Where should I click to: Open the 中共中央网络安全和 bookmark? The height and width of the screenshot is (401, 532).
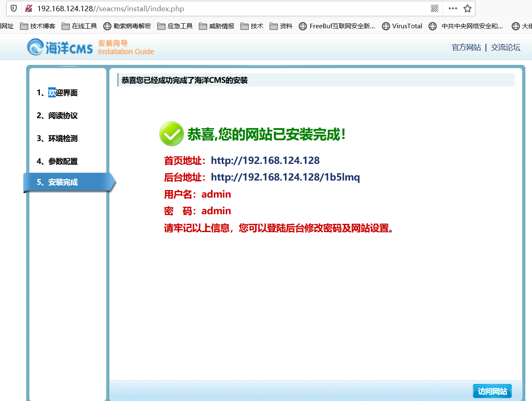click(466, 26)
